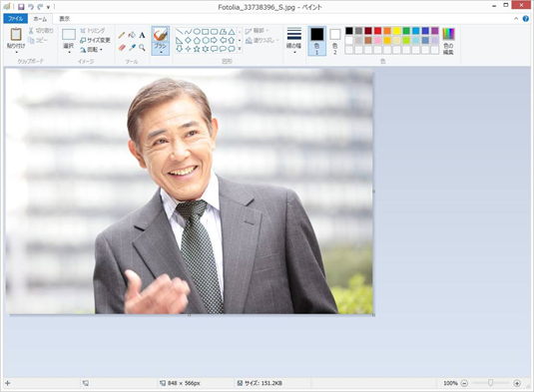
Task: Click the Save icon in quick access toolbar
Action: (x=21, y=7)
